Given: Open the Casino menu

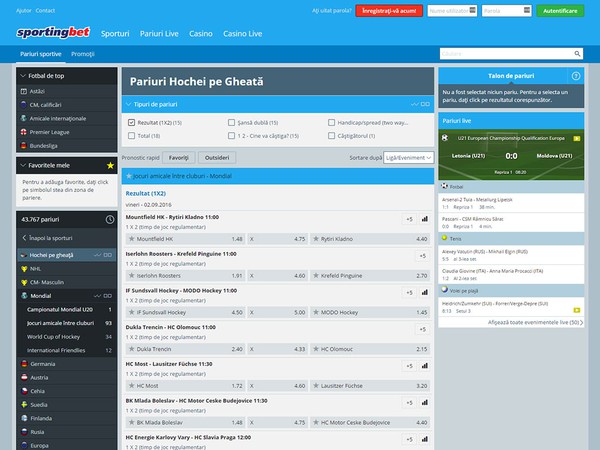Looking at the screenshot, I should tap(201, 34).
